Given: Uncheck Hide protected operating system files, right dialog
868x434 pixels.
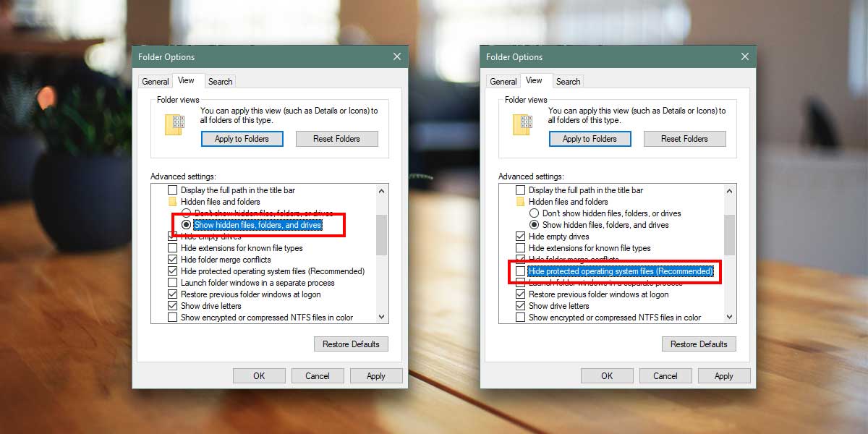Looking at the screenshot, I should click(x=520, y=271).
